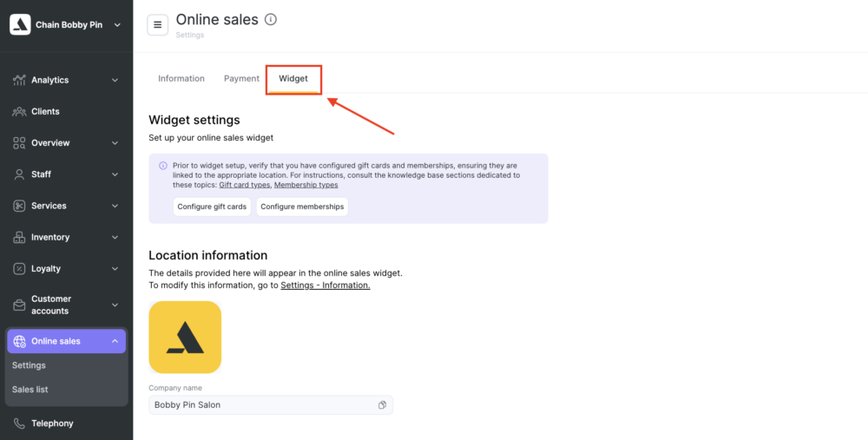868x440 pixels.
Task: Switch to the Information tab
Action: coord(181,79)
